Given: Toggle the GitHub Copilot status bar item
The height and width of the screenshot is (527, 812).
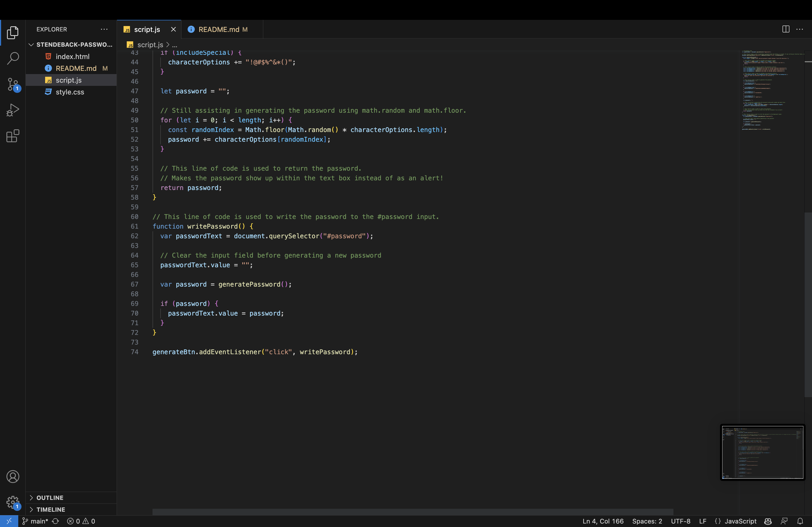Looking at the screenshot, I should [767, 521].
